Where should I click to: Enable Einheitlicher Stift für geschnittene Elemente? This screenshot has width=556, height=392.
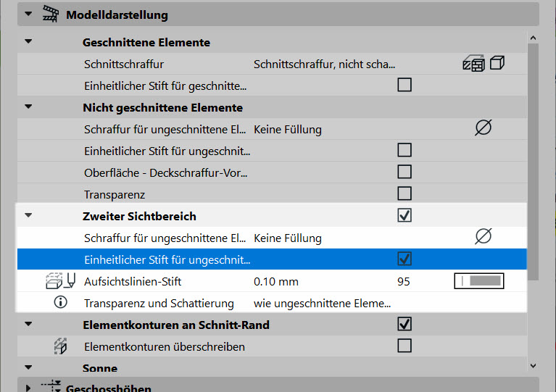[x=404, y=85]
